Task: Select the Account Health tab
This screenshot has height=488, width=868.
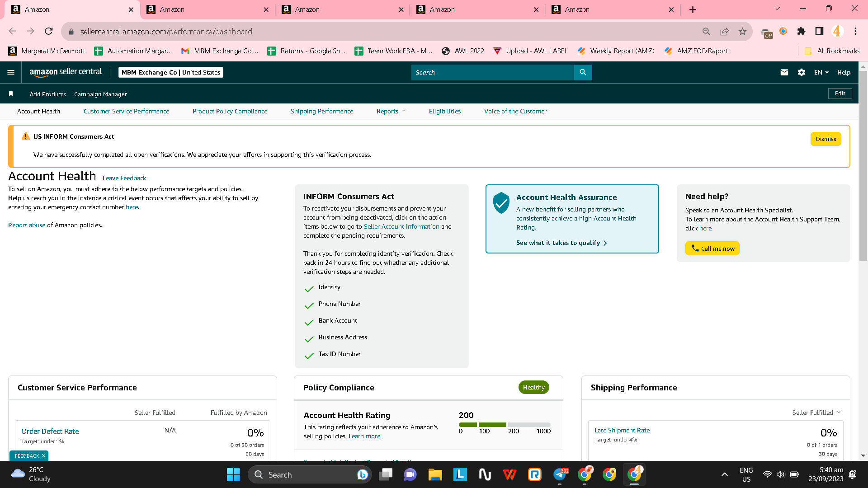Action: tap(38, 111)
